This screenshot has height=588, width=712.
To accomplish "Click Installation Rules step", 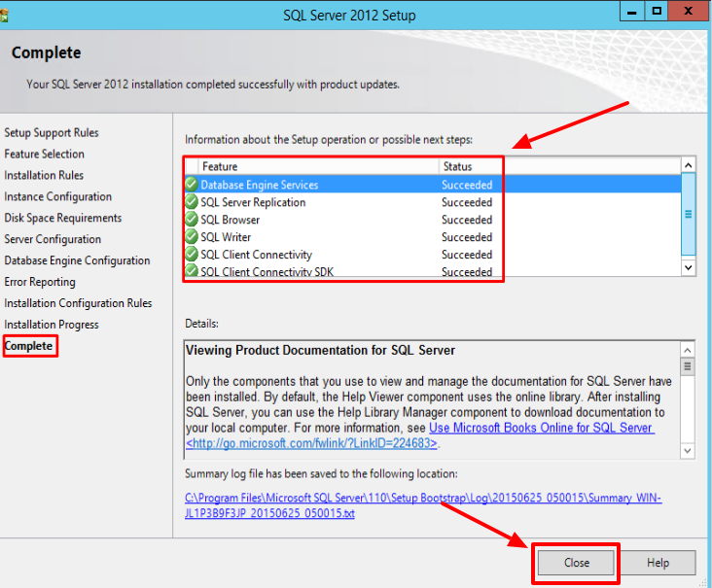I will 44,175.
